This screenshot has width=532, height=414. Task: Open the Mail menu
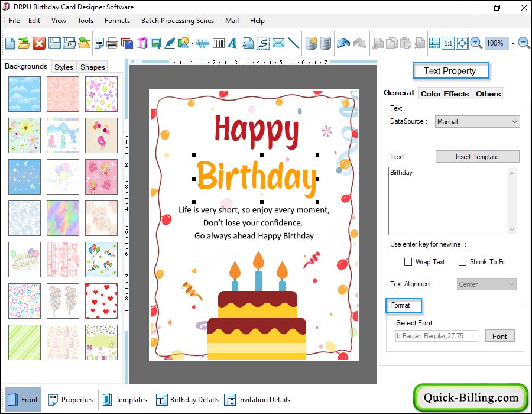(232, 21)
